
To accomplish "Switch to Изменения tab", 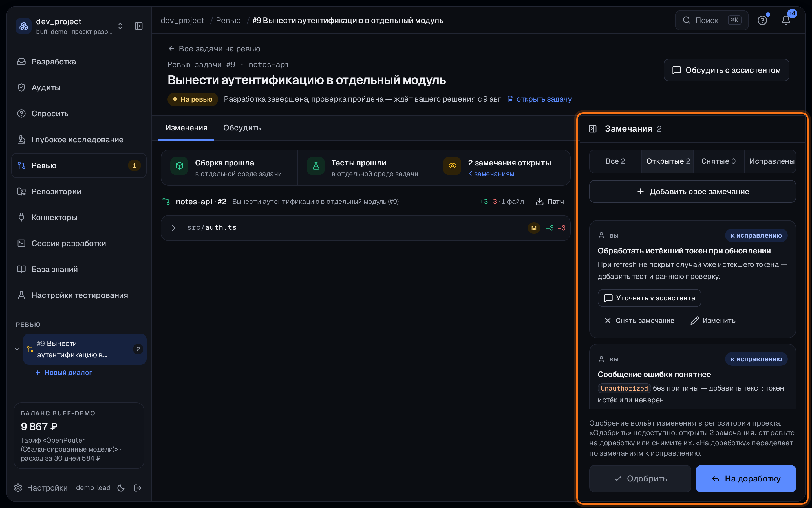I will [186, 128].
